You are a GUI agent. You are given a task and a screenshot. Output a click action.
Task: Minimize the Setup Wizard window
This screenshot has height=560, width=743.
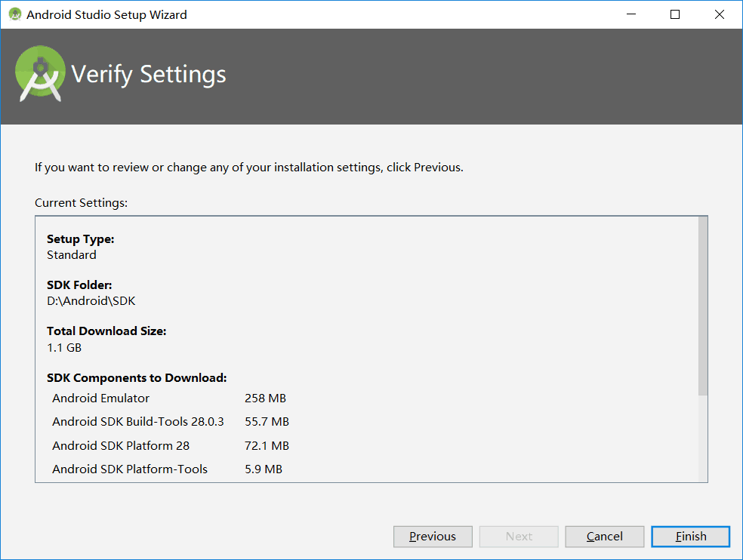(631, 14)
